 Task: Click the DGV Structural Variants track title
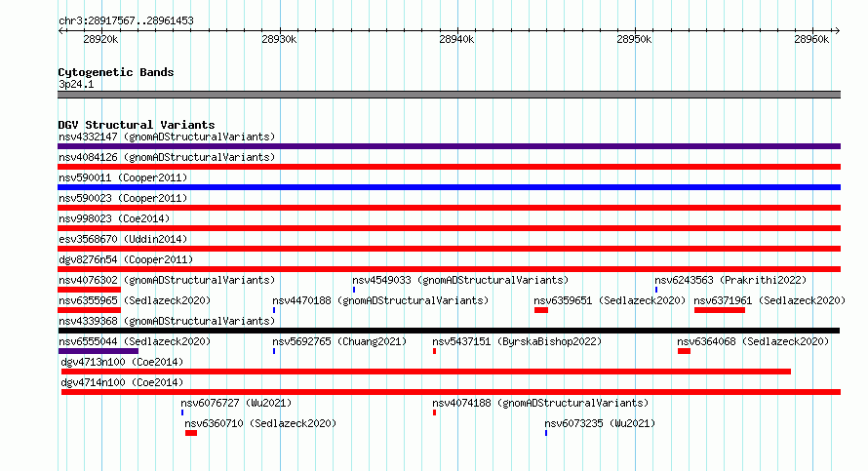click(x=137, y=125)
